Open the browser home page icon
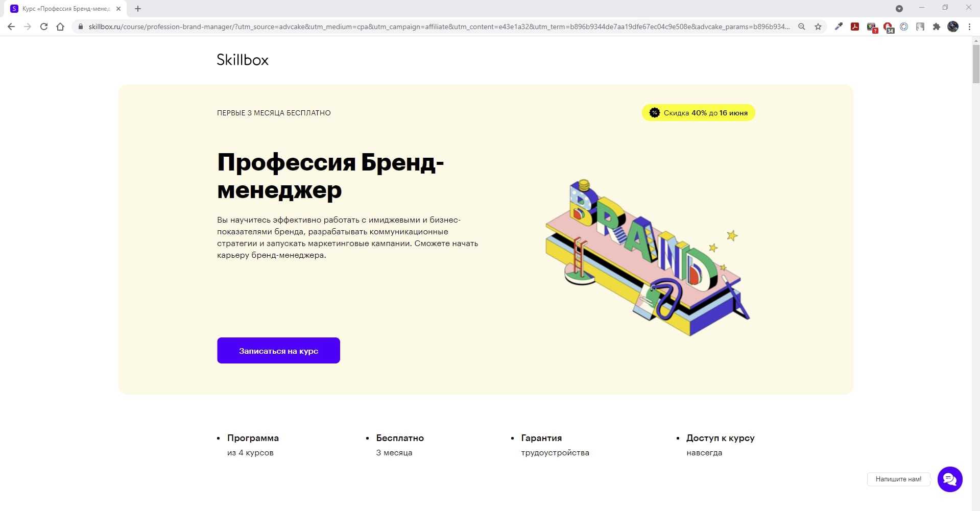This screenshot has height=511, width=980. tap(60, 27)
